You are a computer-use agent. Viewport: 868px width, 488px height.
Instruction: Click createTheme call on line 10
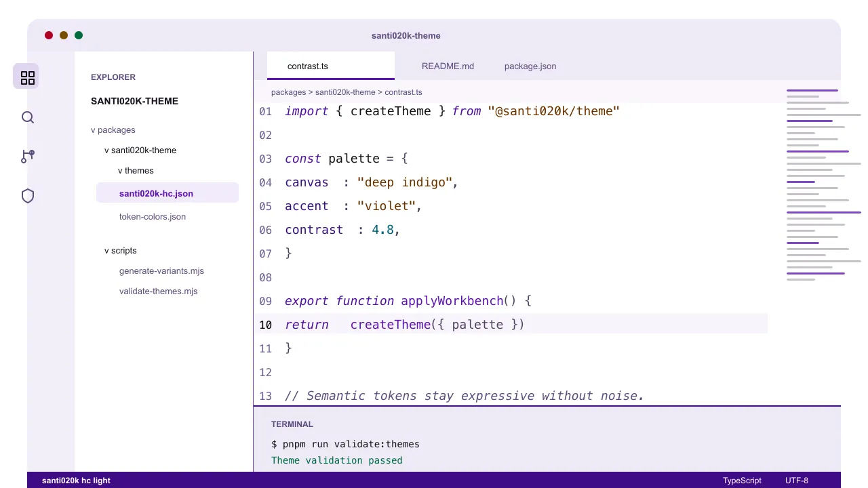[391, 325]
